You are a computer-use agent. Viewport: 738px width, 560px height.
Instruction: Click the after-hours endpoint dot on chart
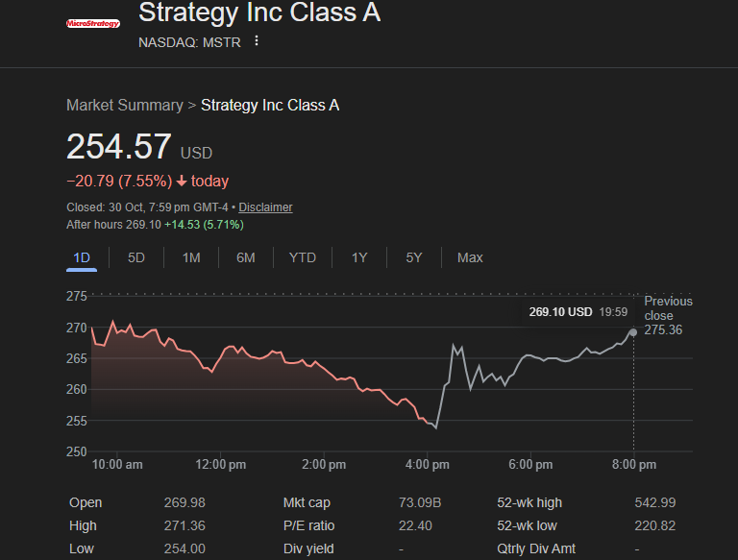point(632,332)
